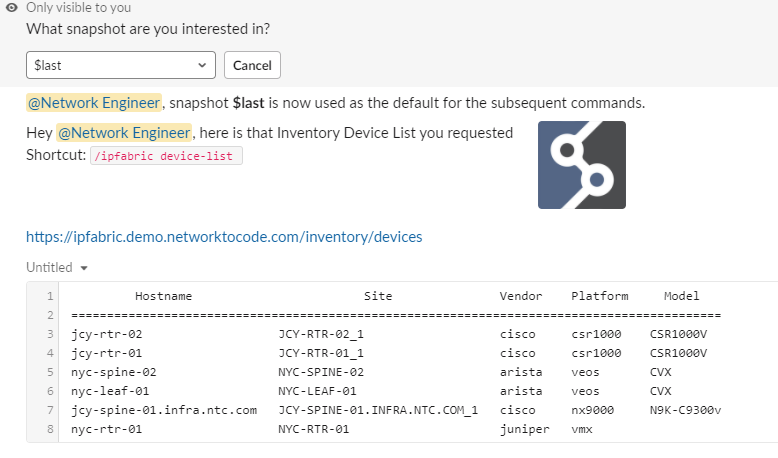Cancel the snapshot selection

[252, 65]
